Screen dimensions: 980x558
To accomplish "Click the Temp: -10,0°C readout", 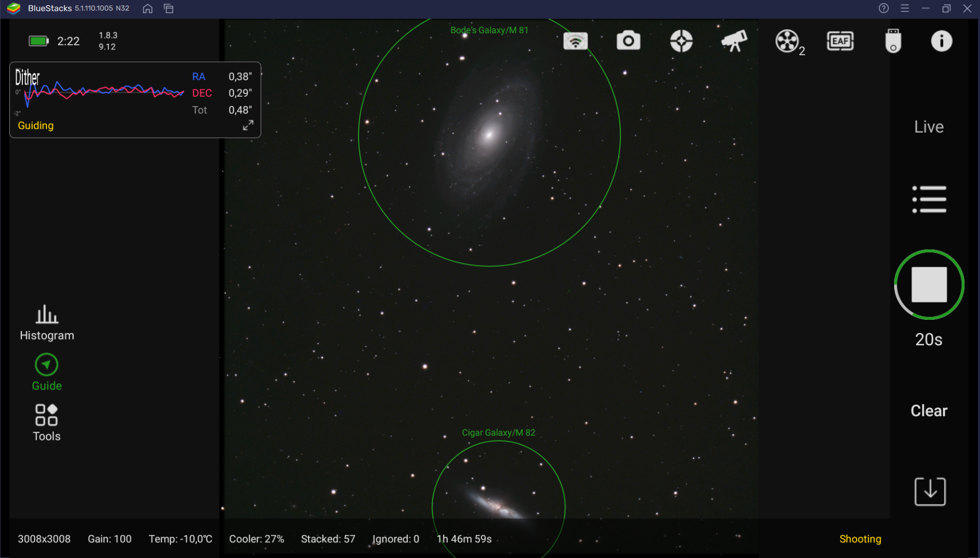I will [181, 539].
